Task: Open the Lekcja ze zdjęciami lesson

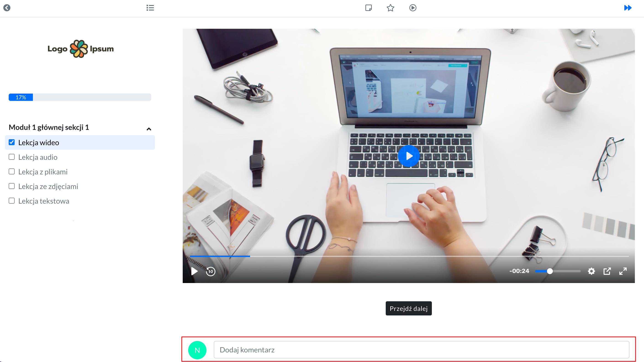Action: pos(48,186)
